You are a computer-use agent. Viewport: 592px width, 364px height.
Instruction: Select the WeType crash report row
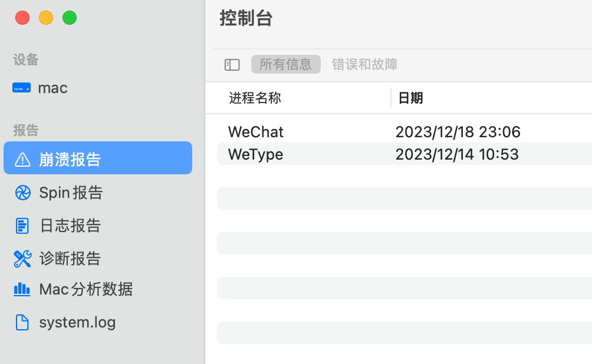click(256, 154)
